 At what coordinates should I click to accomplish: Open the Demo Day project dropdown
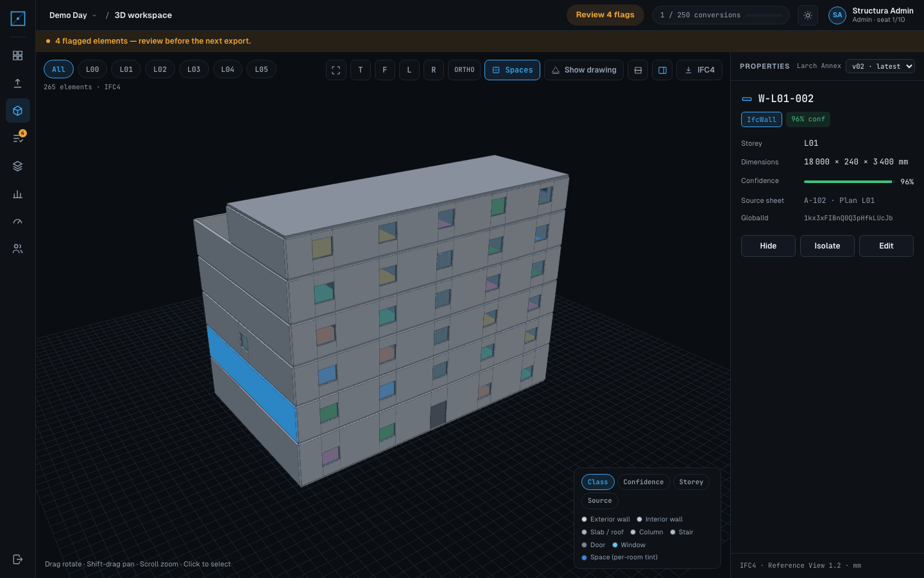click(x=73, y=15)
